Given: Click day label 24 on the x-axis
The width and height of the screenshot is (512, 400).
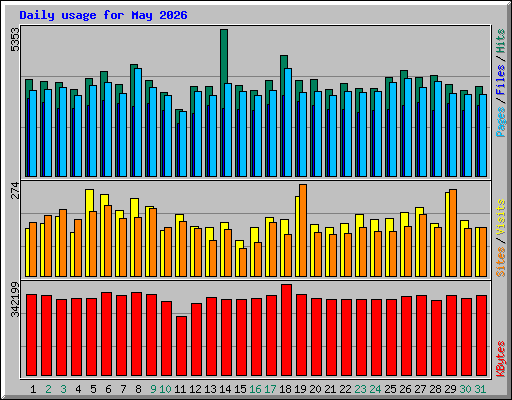Looking at the screenshot, I should click(x=375, y=389).
